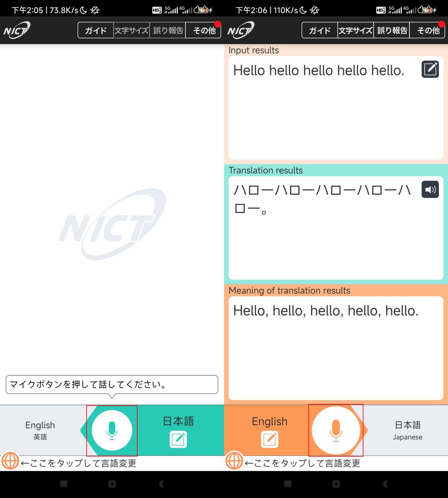Tap the globe language-change icon in right screen

pyautogui.click(x=234, y=461)
